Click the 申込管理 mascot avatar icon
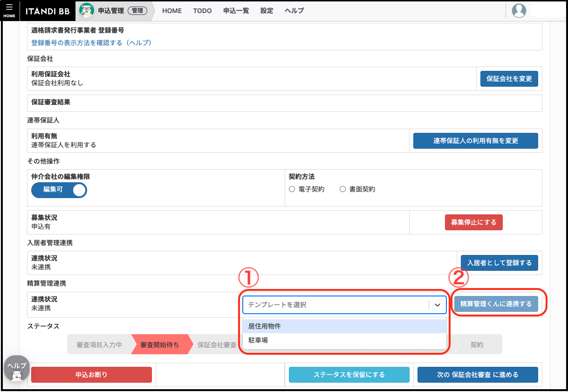Image resolution: width=568 pixels, height=392 pixels. (x=87, y=10)
